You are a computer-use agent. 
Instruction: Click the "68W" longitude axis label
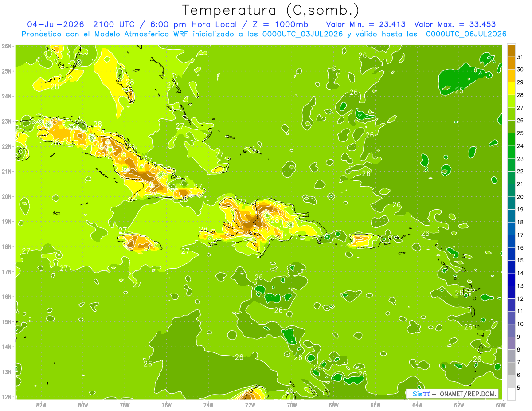point(334,405)
